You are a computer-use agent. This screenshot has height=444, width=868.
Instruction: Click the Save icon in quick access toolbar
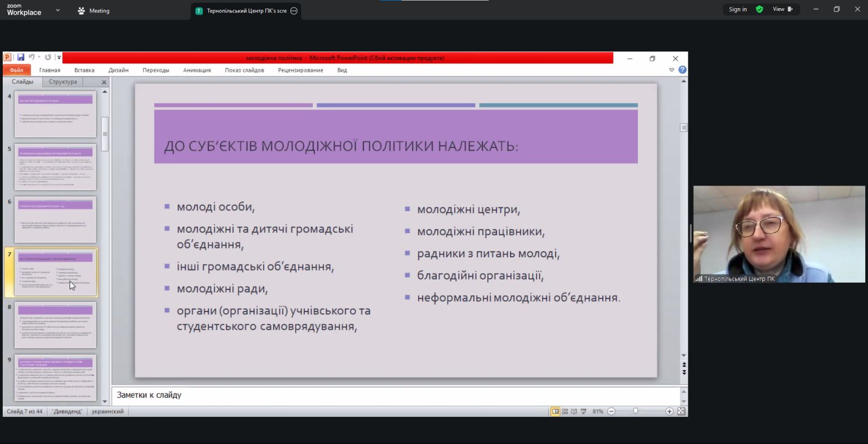click(x=21, y=58)
